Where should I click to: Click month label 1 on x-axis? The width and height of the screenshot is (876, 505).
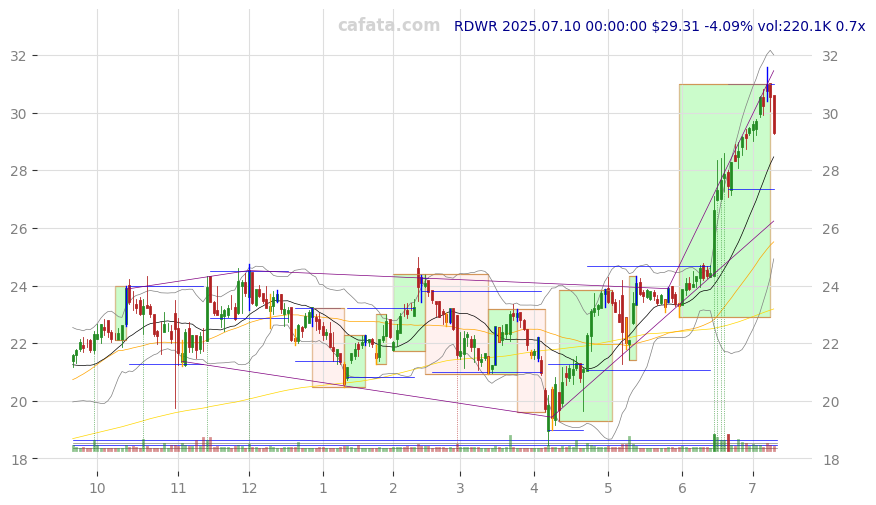pos(323,488)
